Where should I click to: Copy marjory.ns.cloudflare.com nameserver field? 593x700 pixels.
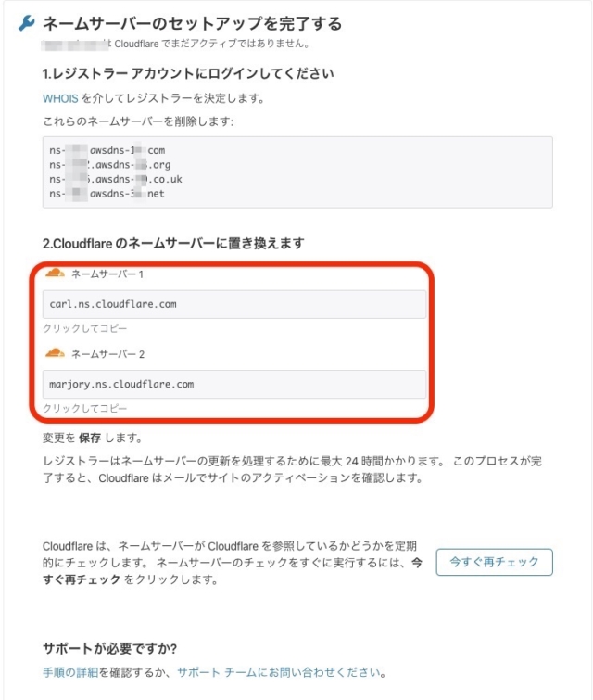click(x=234, y=384)
